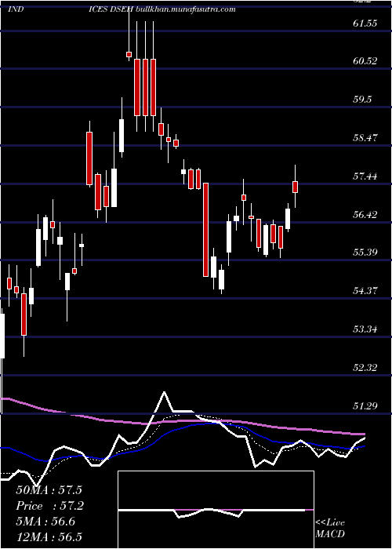Click the 55.39 price axis label
Viewport: 392px width, 549px height.
(x=365, y=252)
